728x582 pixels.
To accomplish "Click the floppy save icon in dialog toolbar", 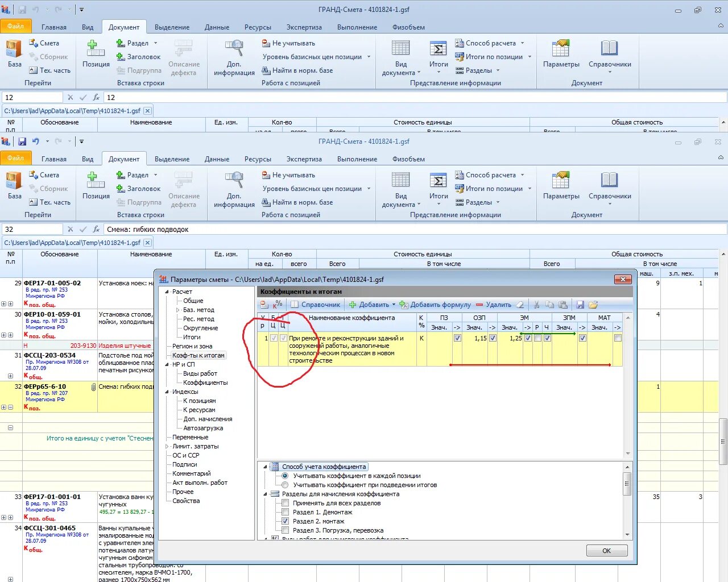I will click(x=580, y=305).
